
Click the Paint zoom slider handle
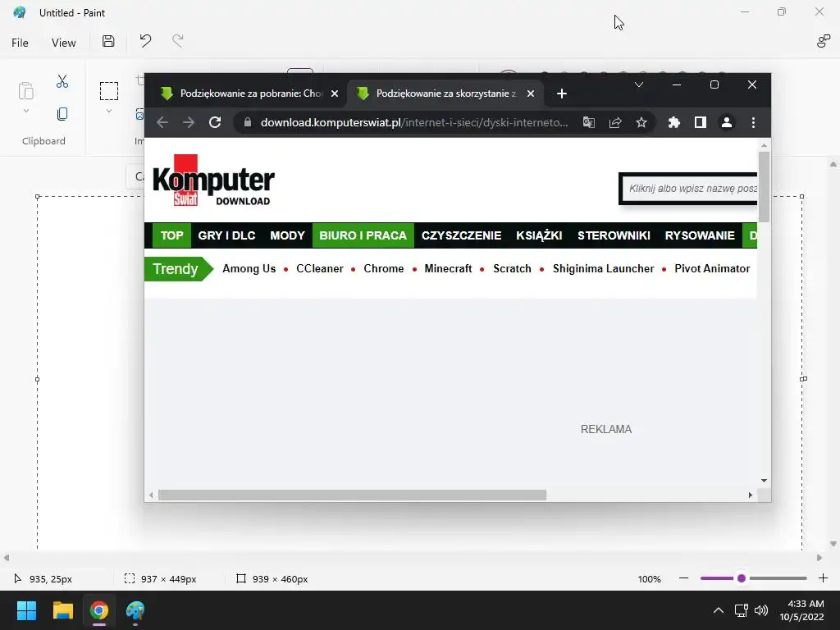742,578
